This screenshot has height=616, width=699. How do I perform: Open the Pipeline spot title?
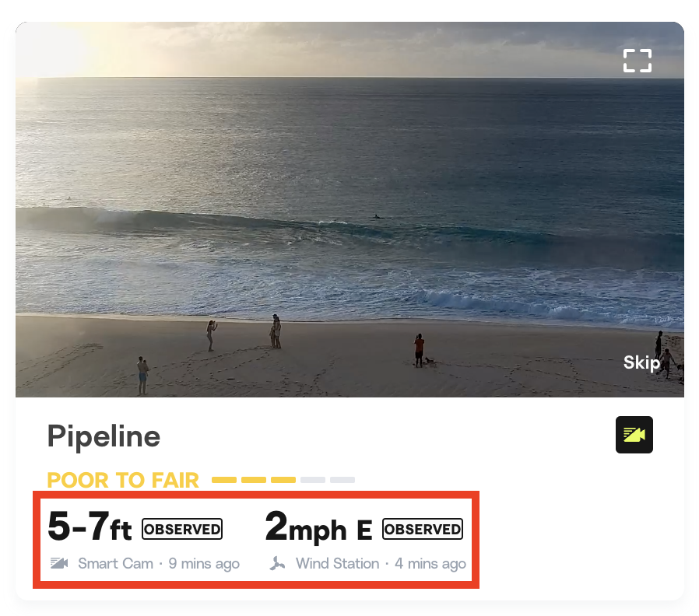pyautogui.click(x=104, y=436)
